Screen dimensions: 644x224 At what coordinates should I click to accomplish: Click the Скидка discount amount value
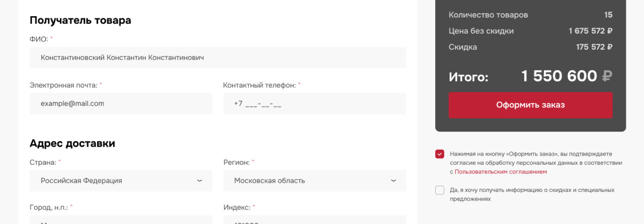[x=594, y=47]
